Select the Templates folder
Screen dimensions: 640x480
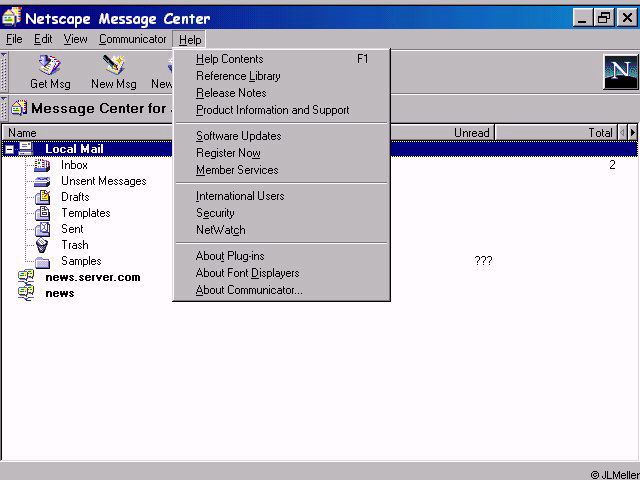point(86,213)
